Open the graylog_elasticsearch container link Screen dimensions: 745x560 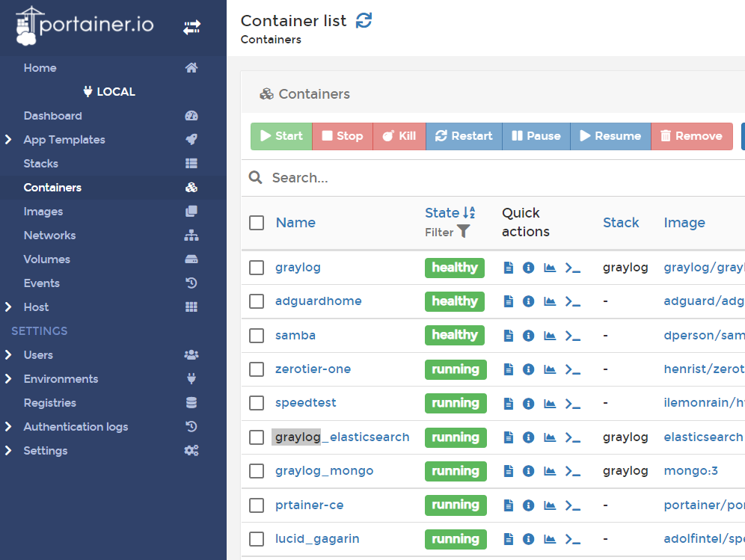343,437
